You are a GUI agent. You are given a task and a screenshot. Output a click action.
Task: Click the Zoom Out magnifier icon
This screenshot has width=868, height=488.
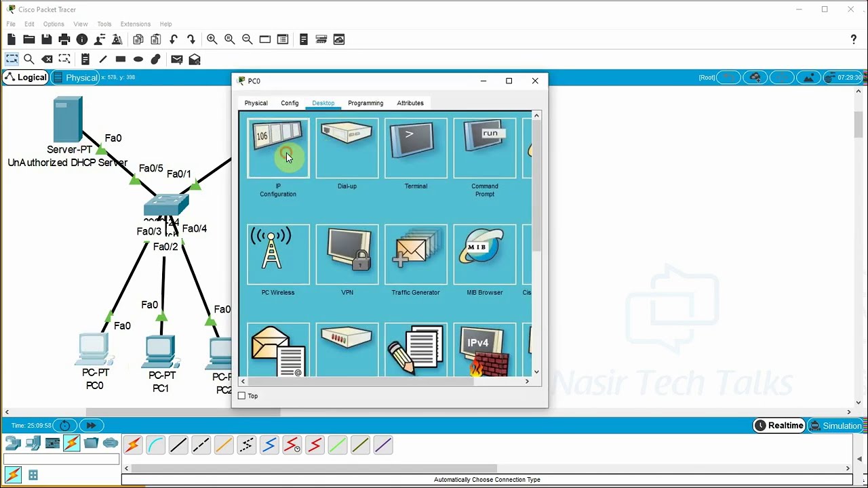point(248,39)
